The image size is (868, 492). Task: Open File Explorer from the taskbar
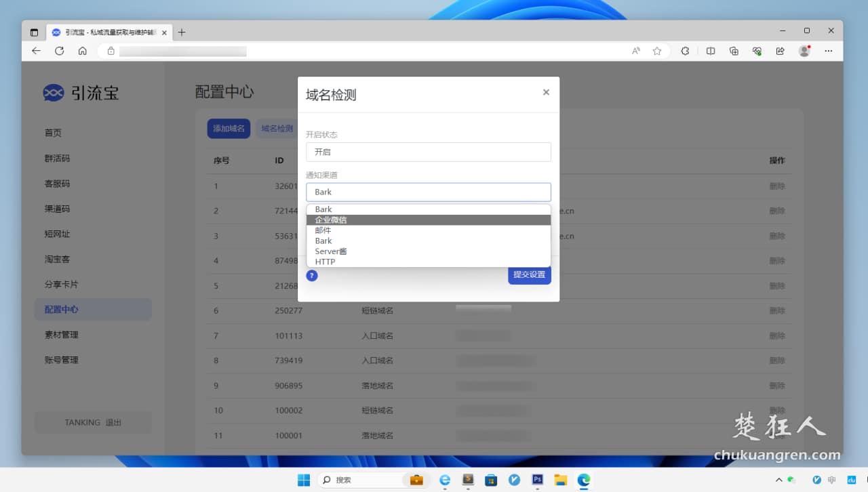coord(561,480)
